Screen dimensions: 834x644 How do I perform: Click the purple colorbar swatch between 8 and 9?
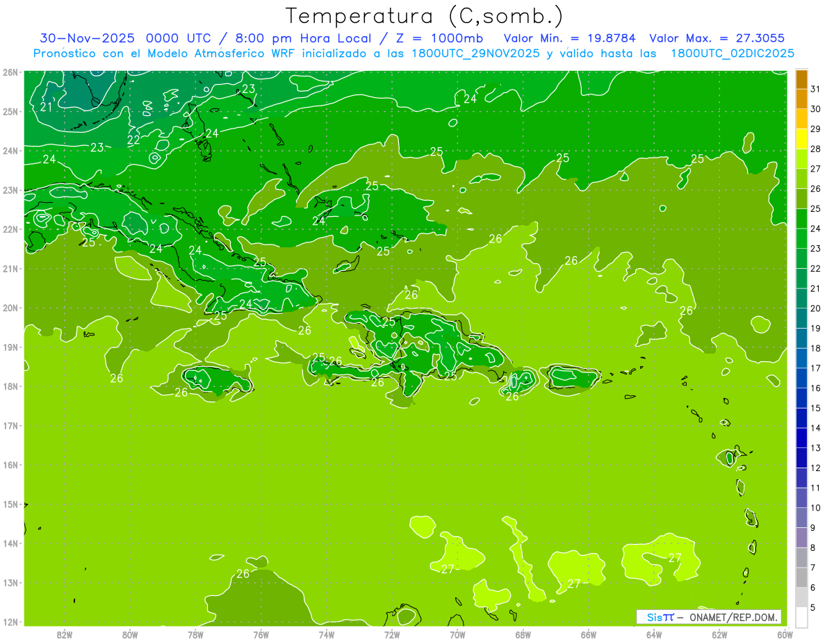click(x=801, y=537)
